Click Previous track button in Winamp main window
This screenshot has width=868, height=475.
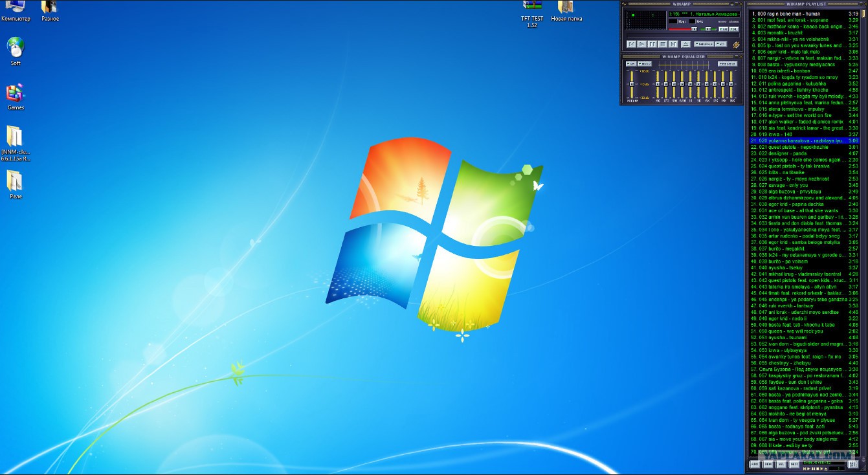coord(631,44)
